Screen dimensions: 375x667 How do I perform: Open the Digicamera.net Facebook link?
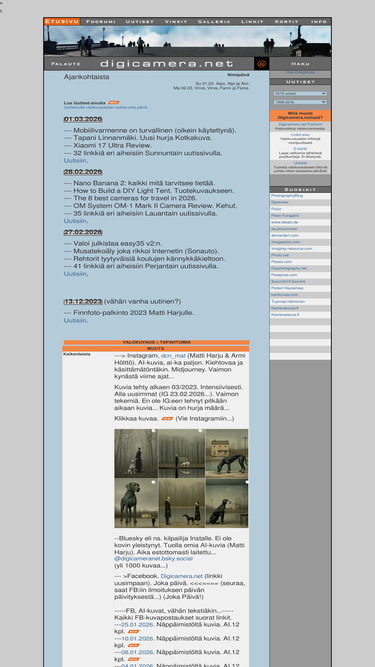[182, 576]
